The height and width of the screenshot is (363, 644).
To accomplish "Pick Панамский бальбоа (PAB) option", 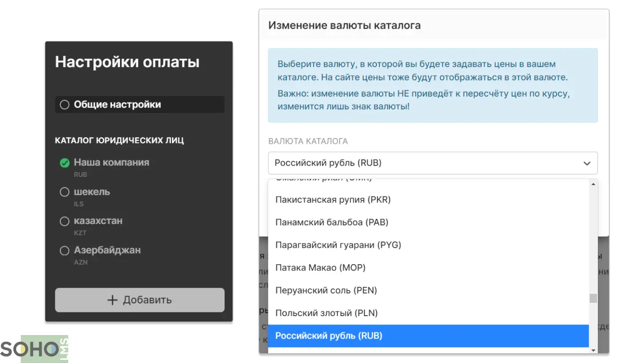I will [x=428, y=222].
